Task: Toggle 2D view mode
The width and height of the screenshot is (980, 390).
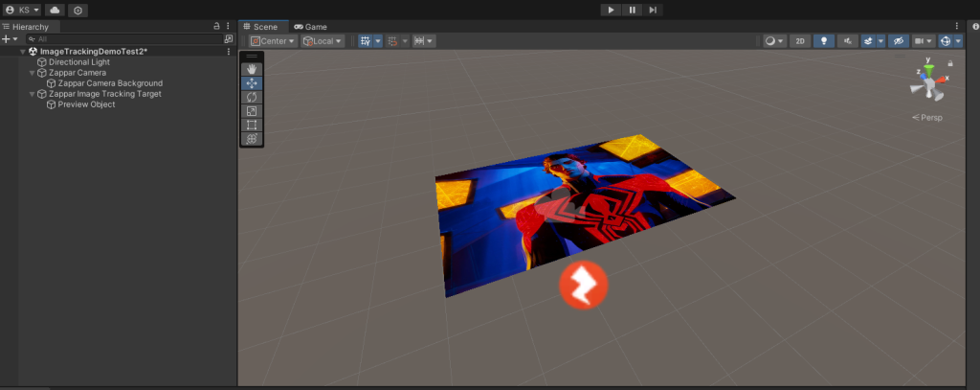Action: [800, 40]
